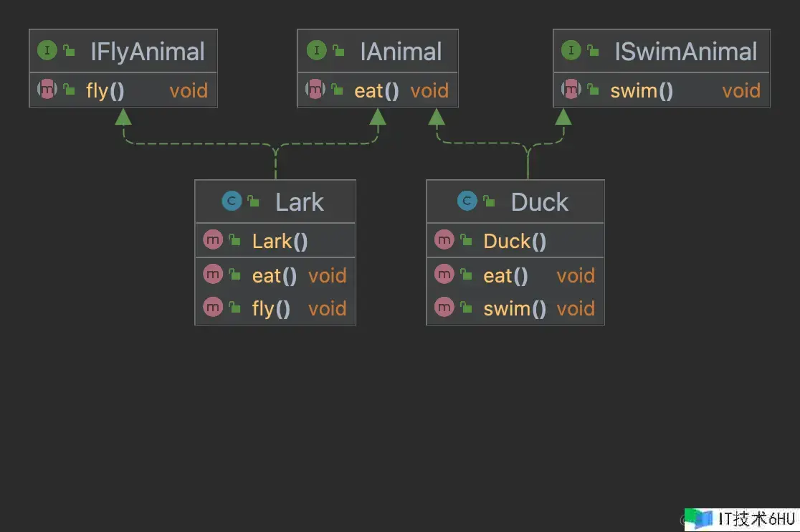The width and height of the screenshot is (800, 532).
Task: Click the method icon next to Duck swim()
Action: click(444, 307)
